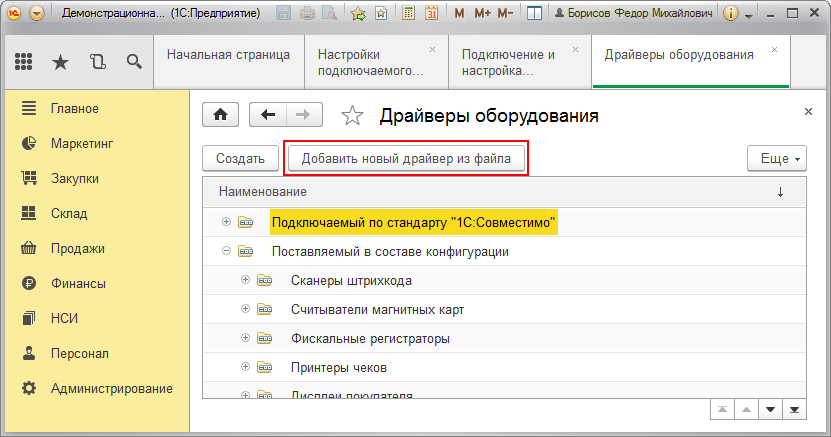This screenshot has width=831, height=437.
Task: Select Считыватели магнитных карт row
Action: click(x=504, y=309)
